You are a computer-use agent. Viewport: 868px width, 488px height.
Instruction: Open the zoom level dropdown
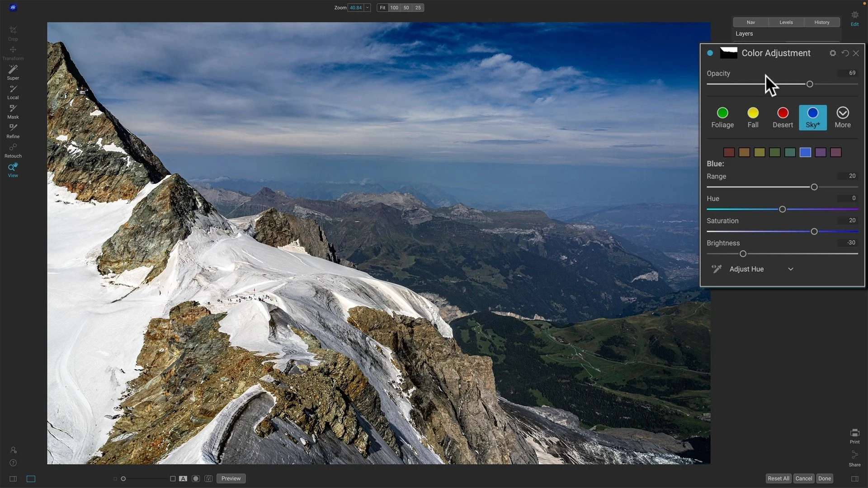pyautogui.click(x=367, y=8)
